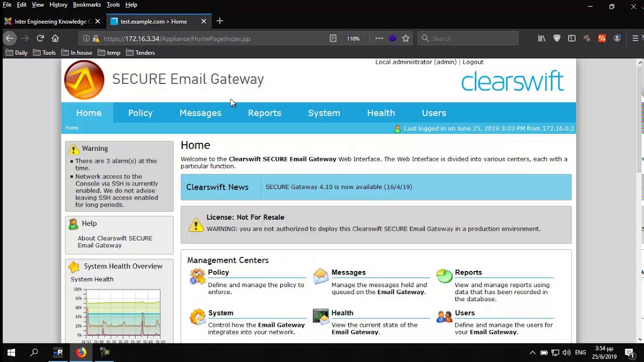Click the 110% zoom level indicator

tap(353, 38)
